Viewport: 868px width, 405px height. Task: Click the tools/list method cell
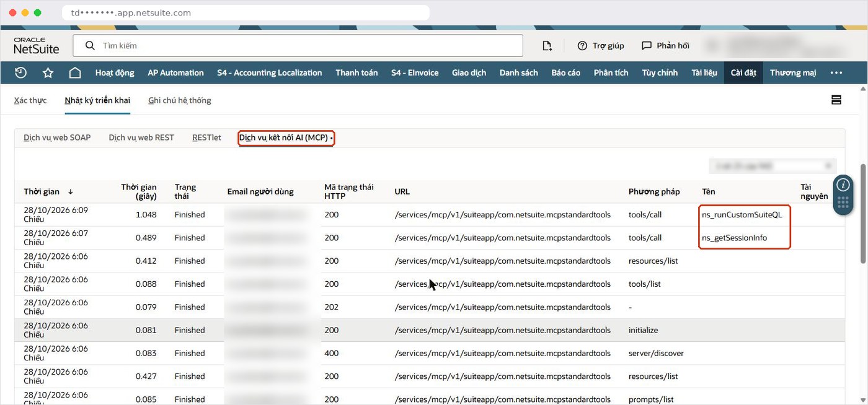pyautogui.click(x=645, y=284)
